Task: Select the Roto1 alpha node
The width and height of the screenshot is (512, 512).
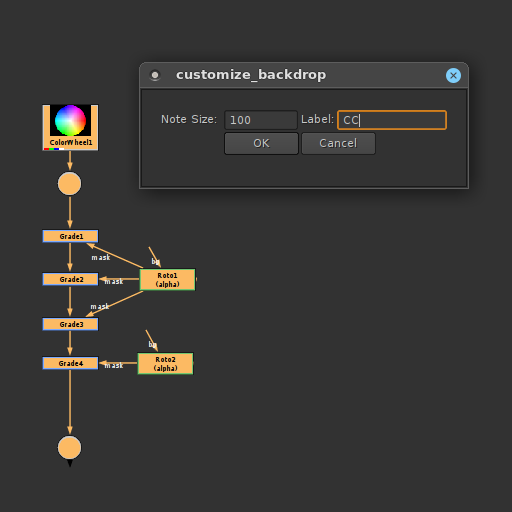Action: click(167, 279)
